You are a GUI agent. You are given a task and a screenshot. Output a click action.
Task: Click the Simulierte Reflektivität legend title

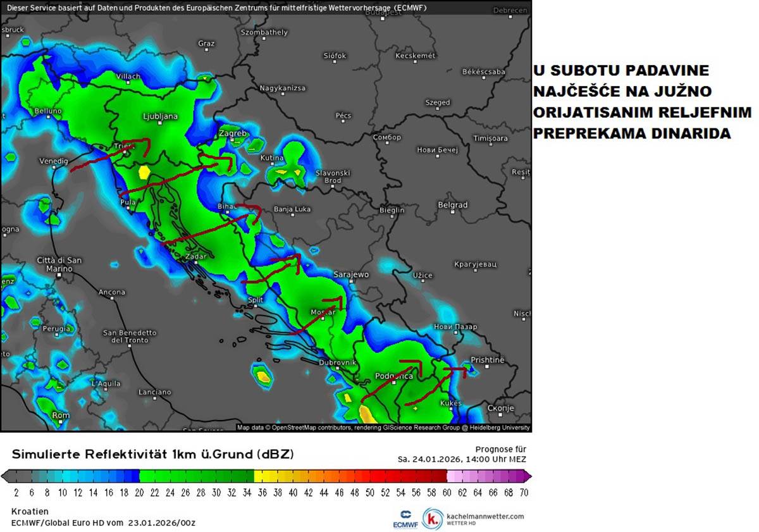[152, 454]
